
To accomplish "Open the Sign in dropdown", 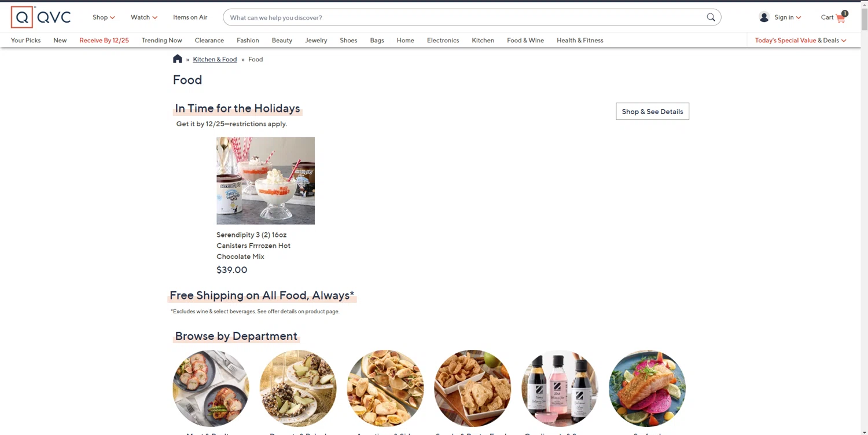I will pyautogui.click(x=788, y=17).
